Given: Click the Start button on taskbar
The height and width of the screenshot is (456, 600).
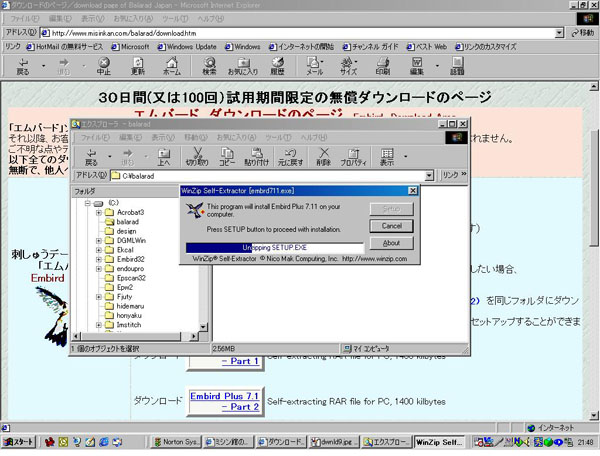Looking at the screenshot, I should click(x=18, y=442).
